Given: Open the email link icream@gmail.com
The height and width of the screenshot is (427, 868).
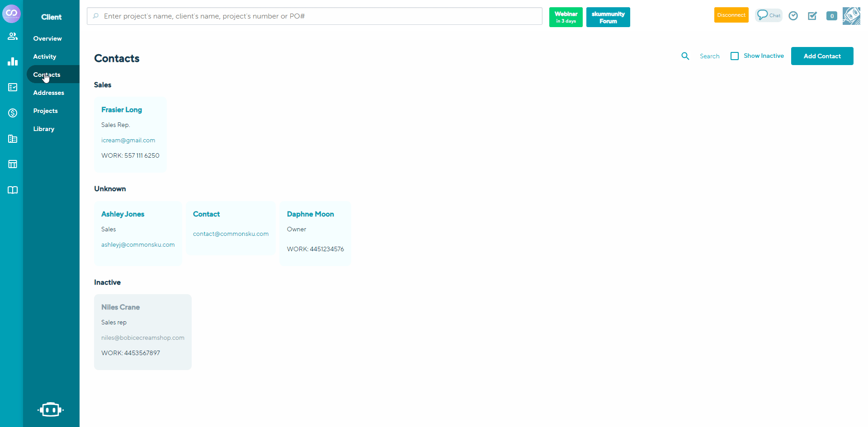Looking at the screenshot, I should coord(128,140).
